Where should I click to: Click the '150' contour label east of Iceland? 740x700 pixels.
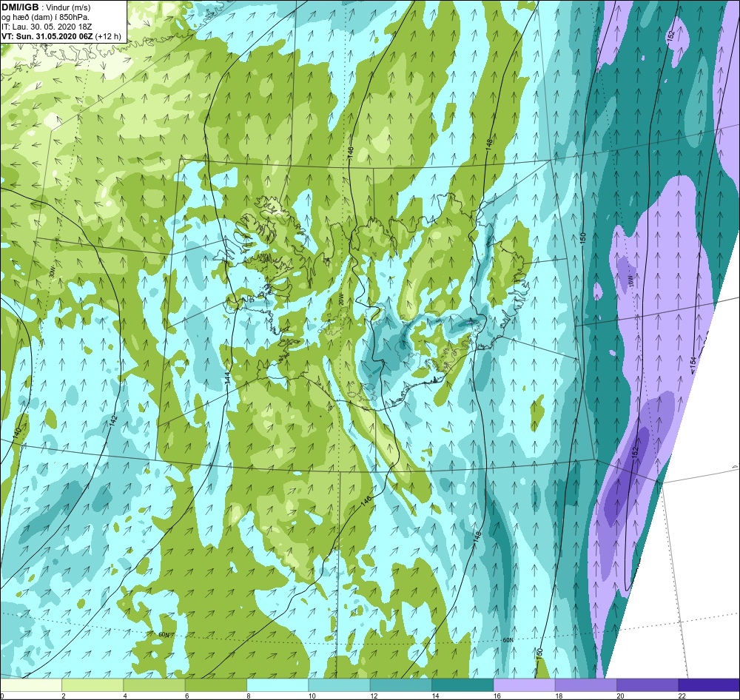583,239
